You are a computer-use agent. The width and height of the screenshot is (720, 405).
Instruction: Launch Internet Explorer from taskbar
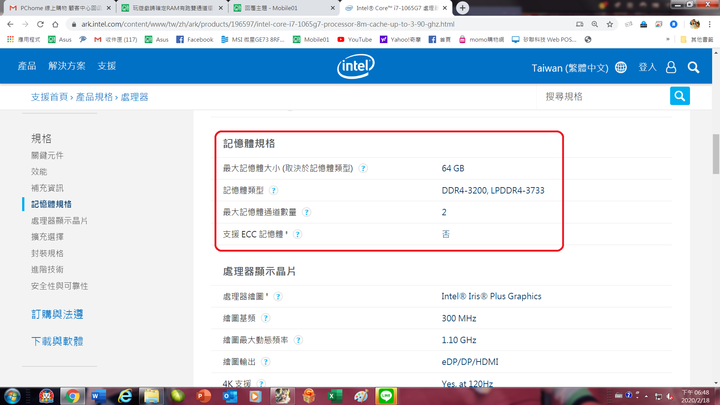tap(125, 396)
